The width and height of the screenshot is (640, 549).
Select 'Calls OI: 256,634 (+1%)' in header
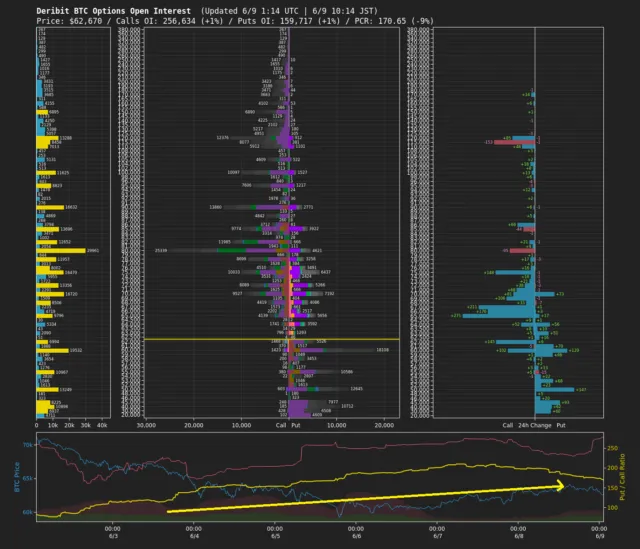pos(169,21)
